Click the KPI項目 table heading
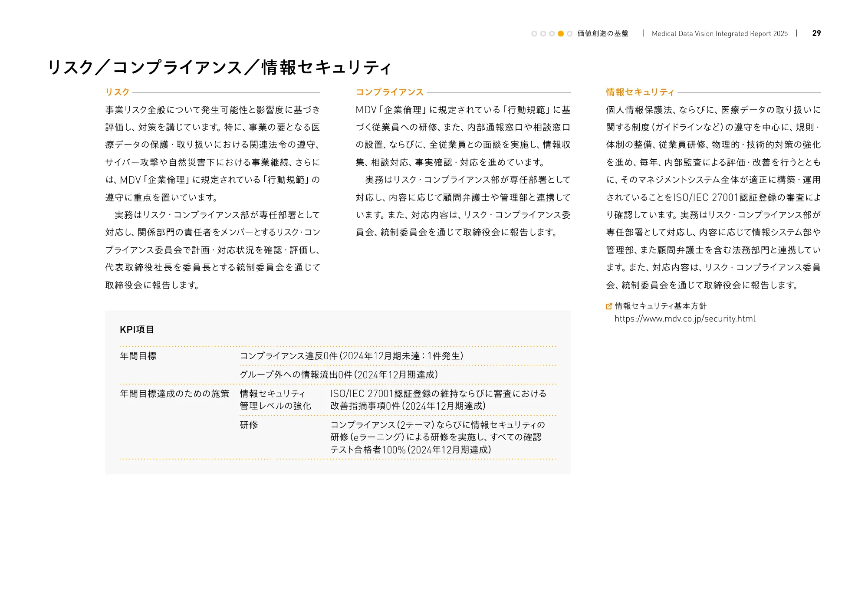The height and width of the screenshot is (614, 868). tap(137, 330)
